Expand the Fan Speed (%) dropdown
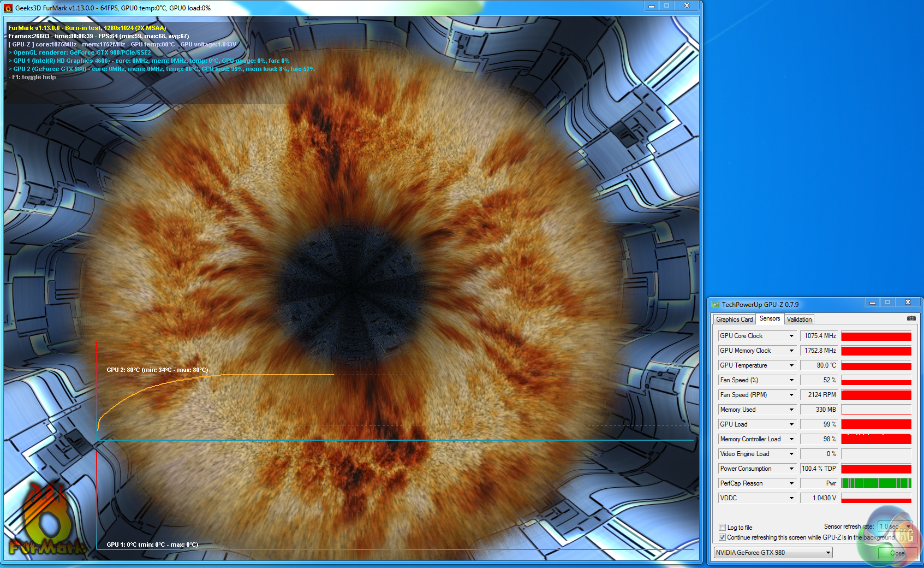 point(791,380)
